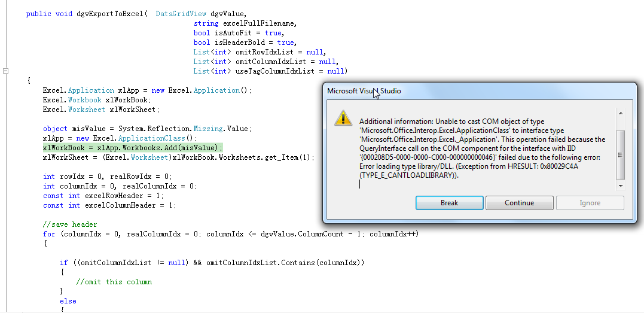The height and width of the screenshot is (313, 644).
Task: Click the dialog scrollbar down arrow
Action: click(621, 186)
